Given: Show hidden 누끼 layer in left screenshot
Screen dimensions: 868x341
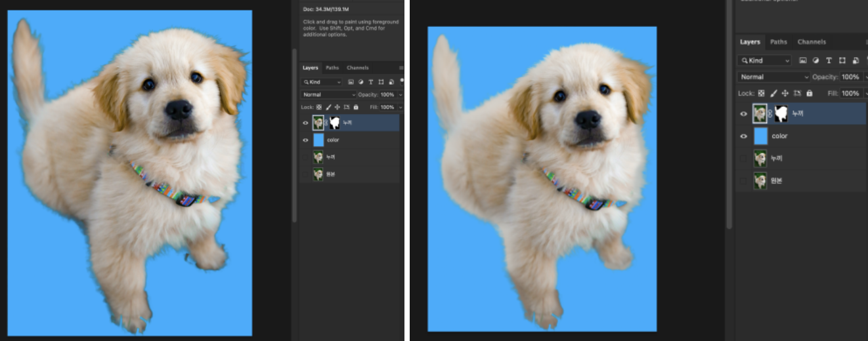Looking at the screenshot, I should tap(305, 157).
